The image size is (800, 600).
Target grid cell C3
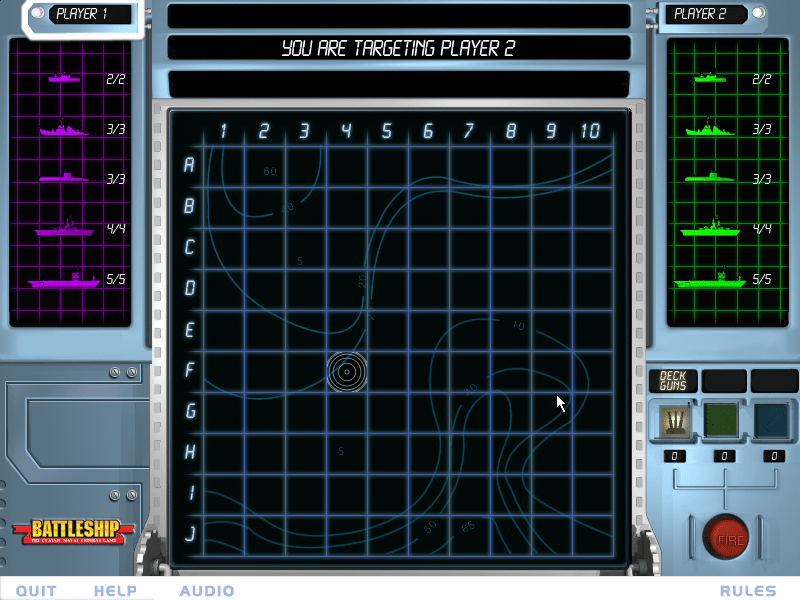[x=306, y=248]
